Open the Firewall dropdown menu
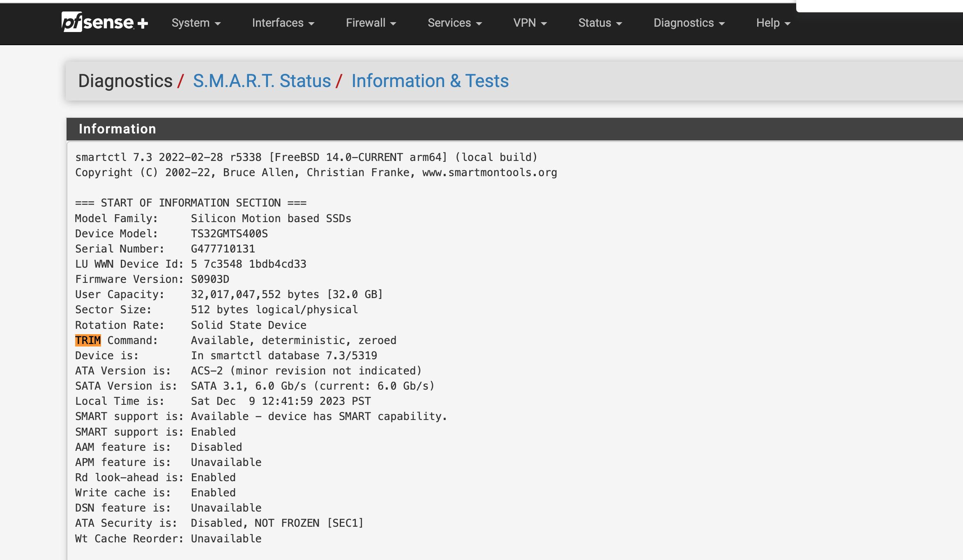The width and height of the screenshot is (963, 560). point(371,23)
